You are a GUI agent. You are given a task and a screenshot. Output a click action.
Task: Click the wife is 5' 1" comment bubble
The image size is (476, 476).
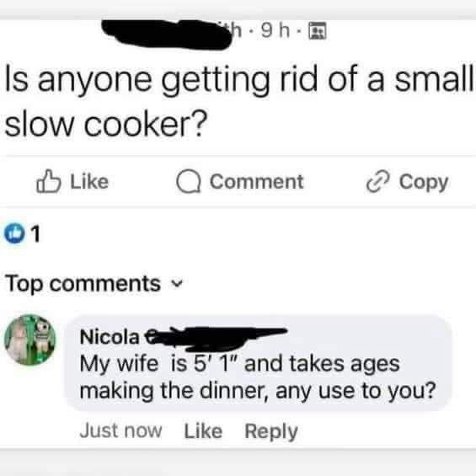click(x=258, y=363)
